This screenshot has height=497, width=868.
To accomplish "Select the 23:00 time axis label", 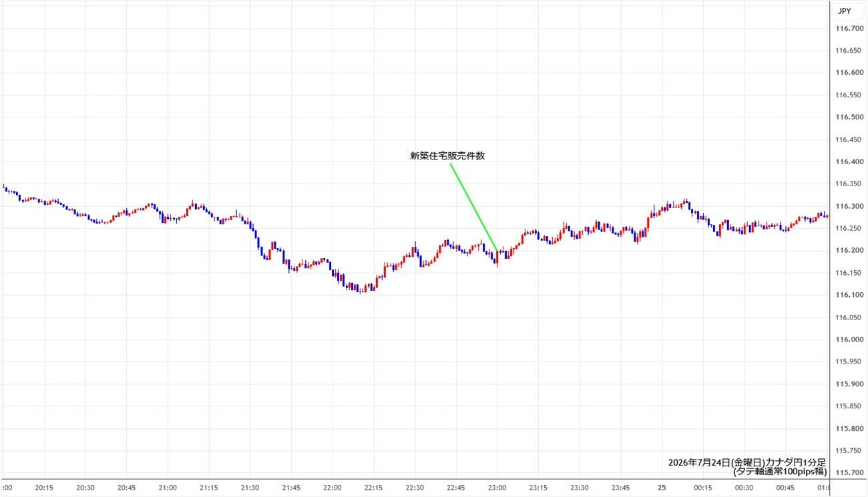I will 497,487.
